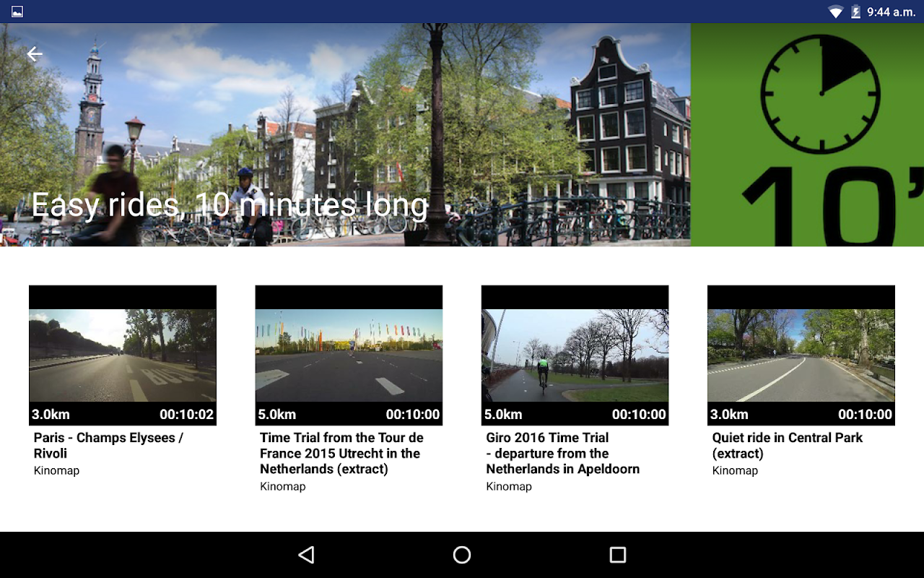This screenshot has height=578, width=924.
Task: Tap the 'Easy rides, 10 minutes long' header
Action: pos(230,205)
